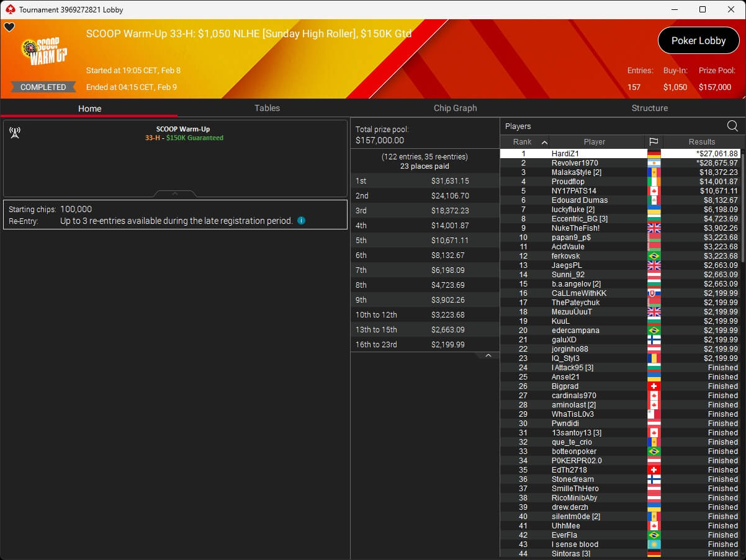Switch to the Tables tab
This screenshot has width=746, height=560.
point(267,108)
